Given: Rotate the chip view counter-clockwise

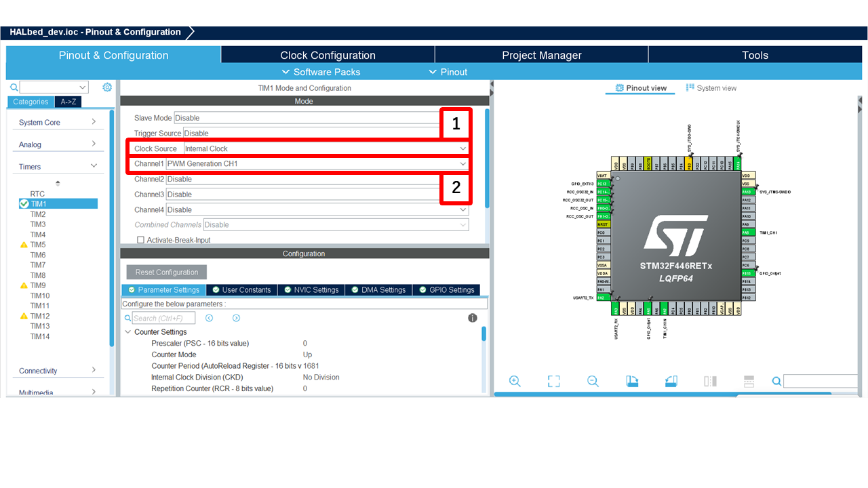Looking at the screenshot, I should pyautogui.click(x=671, y=381).
